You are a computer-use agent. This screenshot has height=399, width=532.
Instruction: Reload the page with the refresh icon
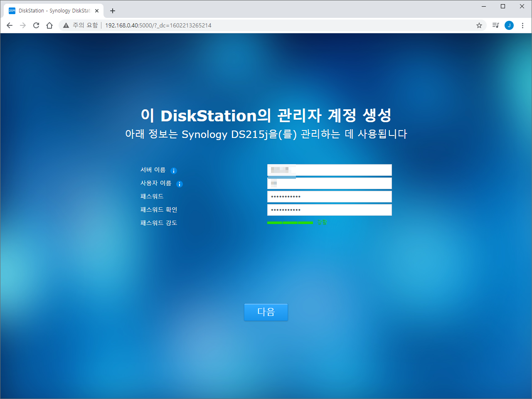[x=36, y=25]
